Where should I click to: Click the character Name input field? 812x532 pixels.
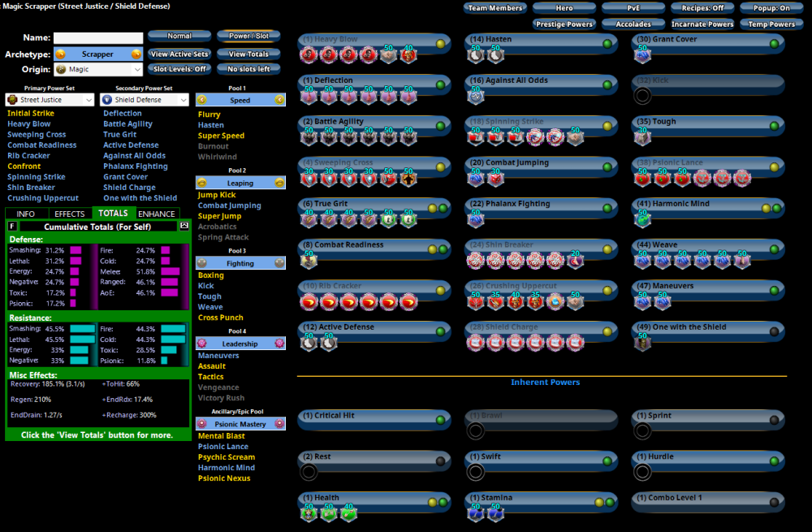click(97, 37)
